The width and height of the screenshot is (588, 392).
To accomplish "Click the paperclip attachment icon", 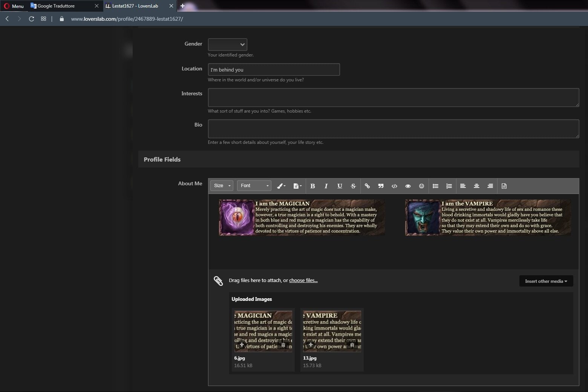I will tap(218, 281).
